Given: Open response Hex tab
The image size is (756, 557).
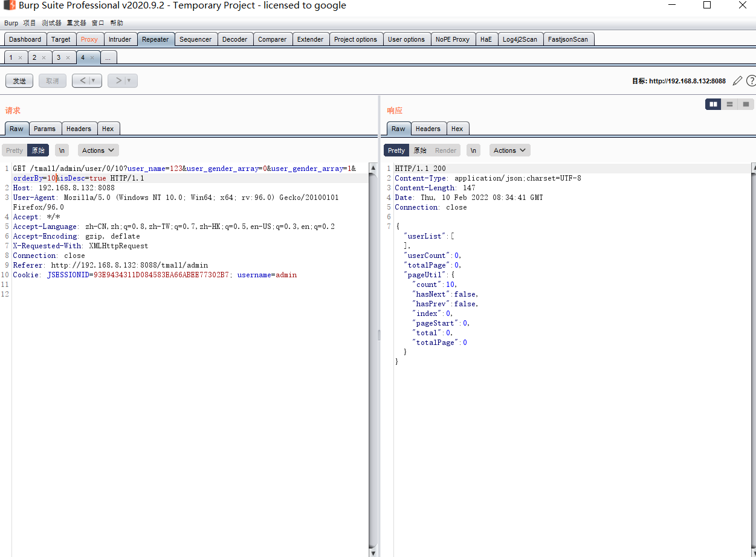Looking at the screenshot, I should (457, 129).
